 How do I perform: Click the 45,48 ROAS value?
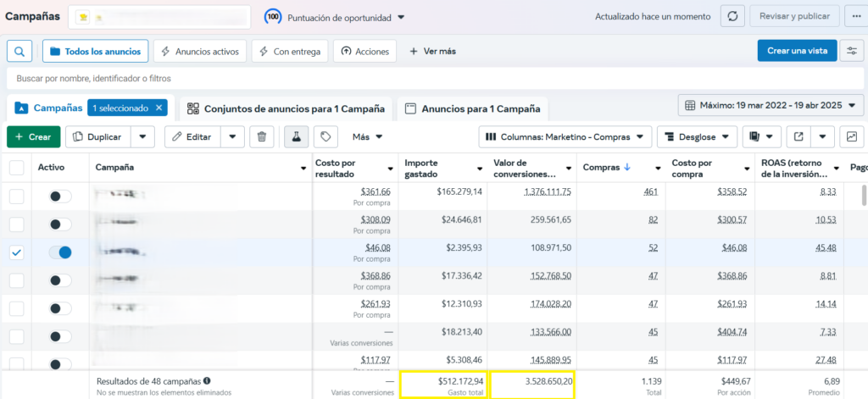(826, 247)
